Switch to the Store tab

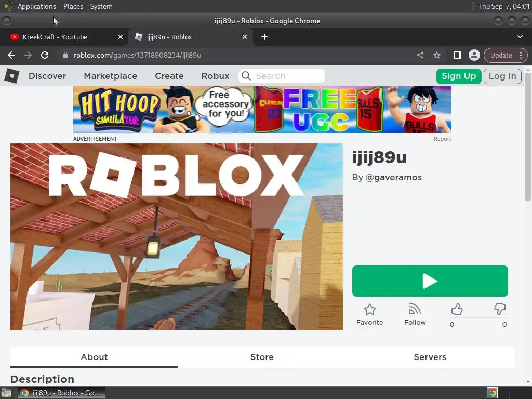[262, 357]
